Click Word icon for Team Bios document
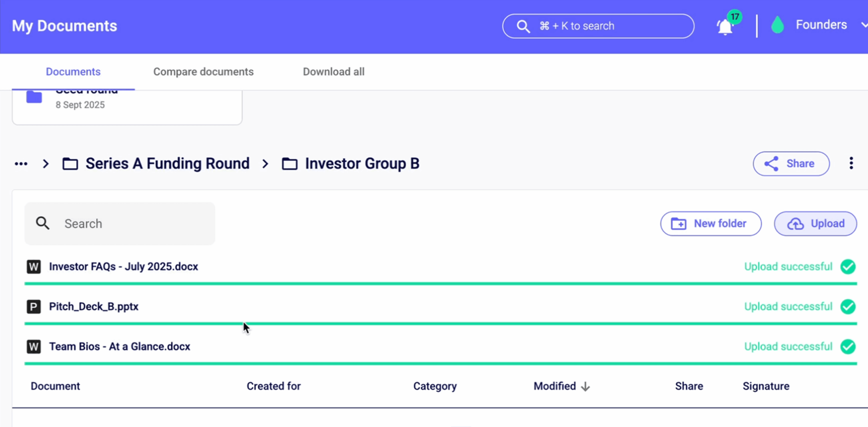The height and width of the screenshot is (427, 868). (34, 347)
